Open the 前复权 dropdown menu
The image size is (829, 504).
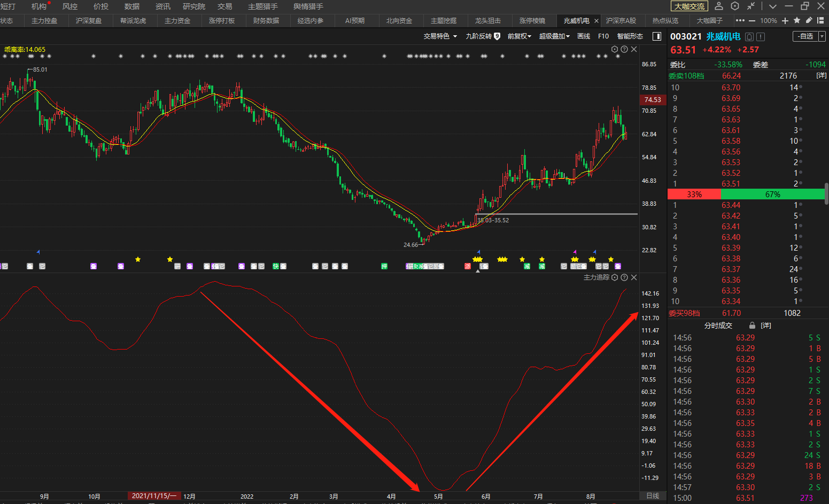click(519, 36)
